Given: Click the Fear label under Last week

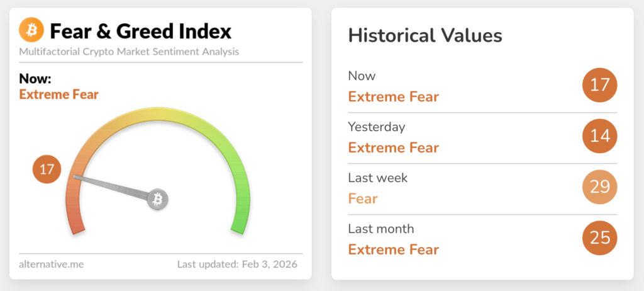Looking at the screenshot, I should coord(363,199).
